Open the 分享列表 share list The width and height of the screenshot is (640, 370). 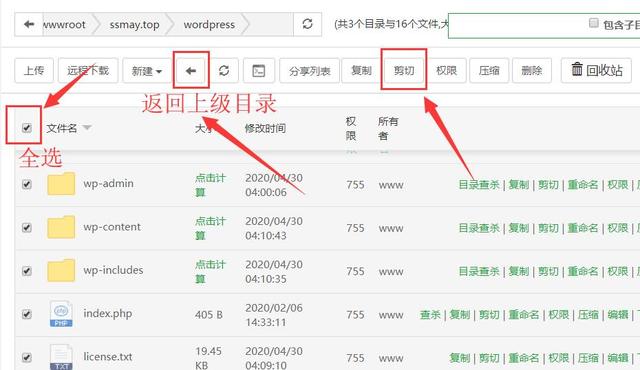tap(309, 71)
